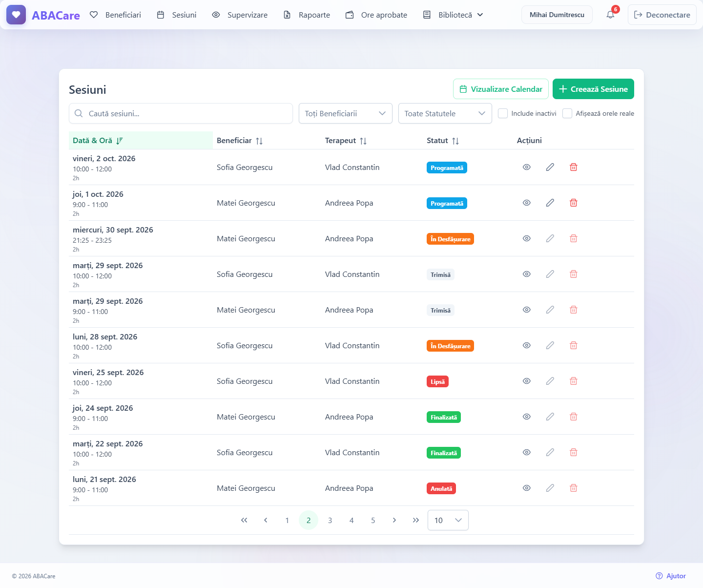Sort by Statut column arrows
This screenshot has width=703, height=588.
click(455, 141)
